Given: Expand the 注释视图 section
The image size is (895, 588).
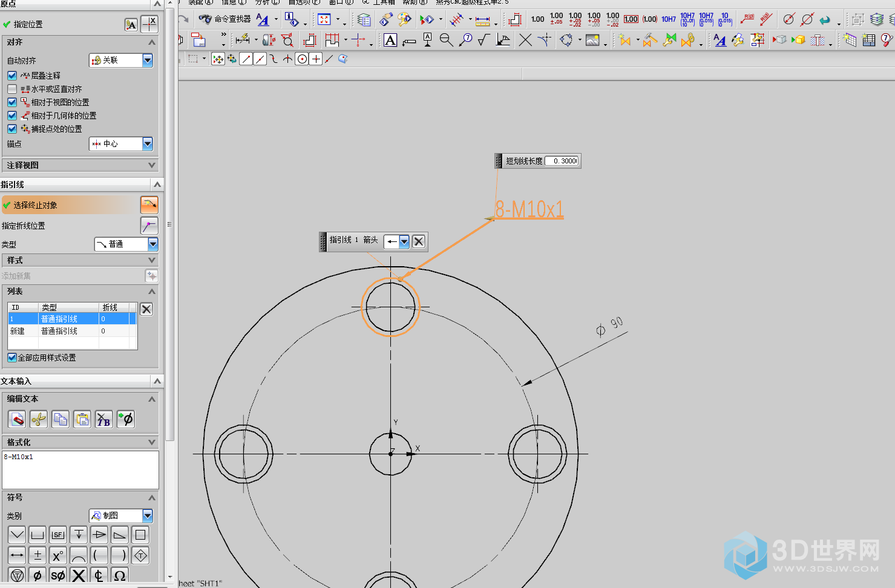Looking at the screenshot, I should pos(80,165).
